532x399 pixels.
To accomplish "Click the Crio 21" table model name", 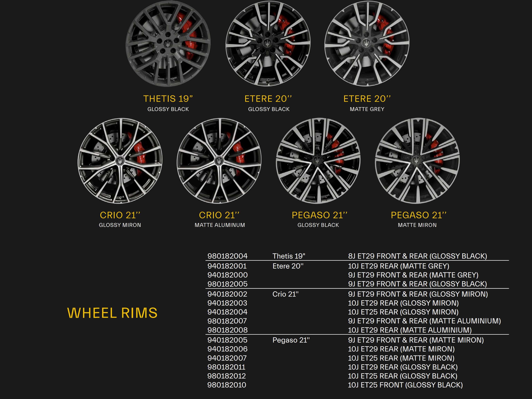I will (x=285, y=294).
